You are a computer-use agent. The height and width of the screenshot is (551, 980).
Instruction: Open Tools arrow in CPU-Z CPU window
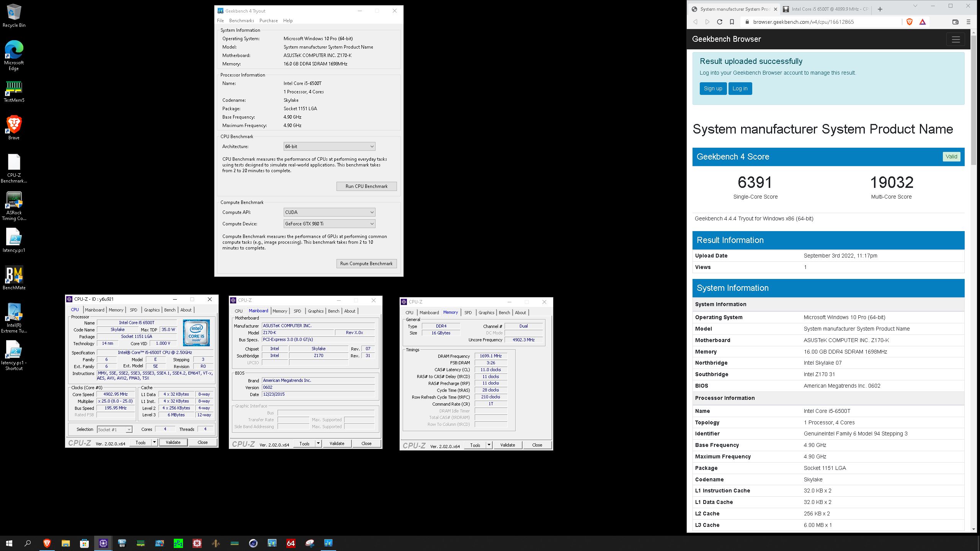pos(154,442)
